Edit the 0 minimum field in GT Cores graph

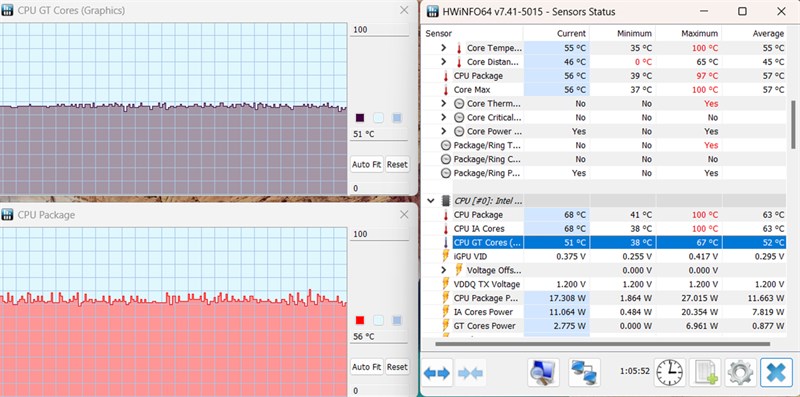[379, 188]
